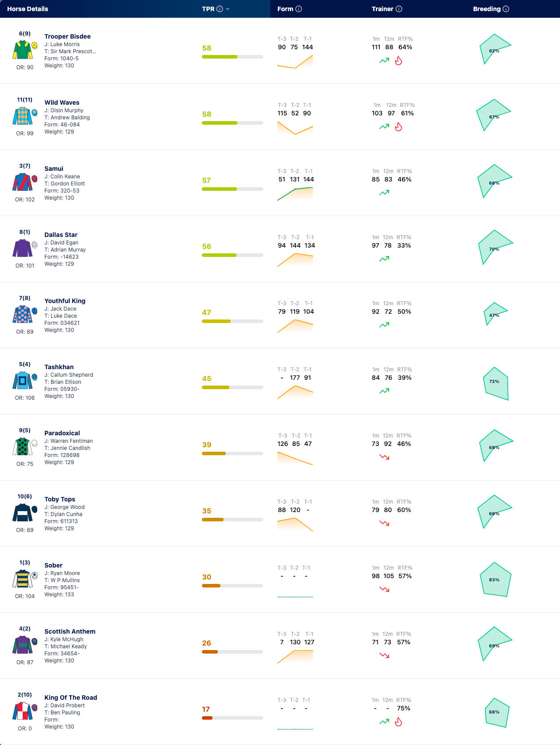Click King Of The Road's flame icon
The height and width of the screenshot is (745, 560).
coord(398,722)
